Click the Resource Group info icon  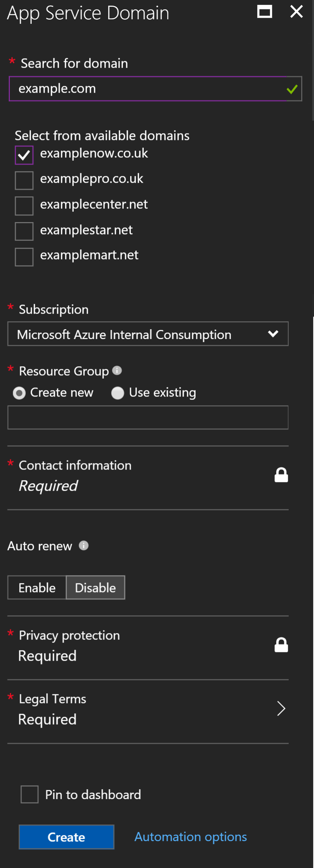(117, 370)
